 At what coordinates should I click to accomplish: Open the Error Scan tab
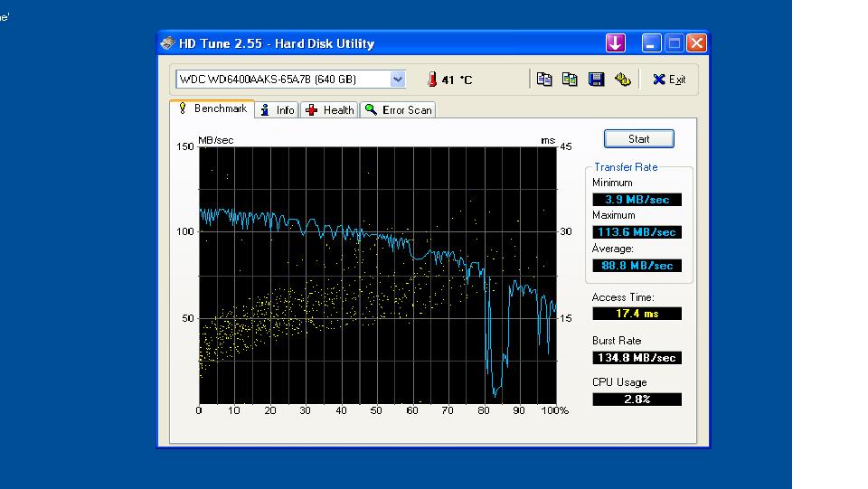(399, 110)
